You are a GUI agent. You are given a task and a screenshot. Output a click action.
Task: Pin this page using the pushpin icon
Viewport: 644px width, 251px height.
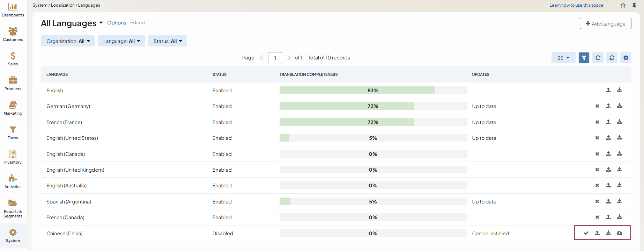click(x=634, y=5)
